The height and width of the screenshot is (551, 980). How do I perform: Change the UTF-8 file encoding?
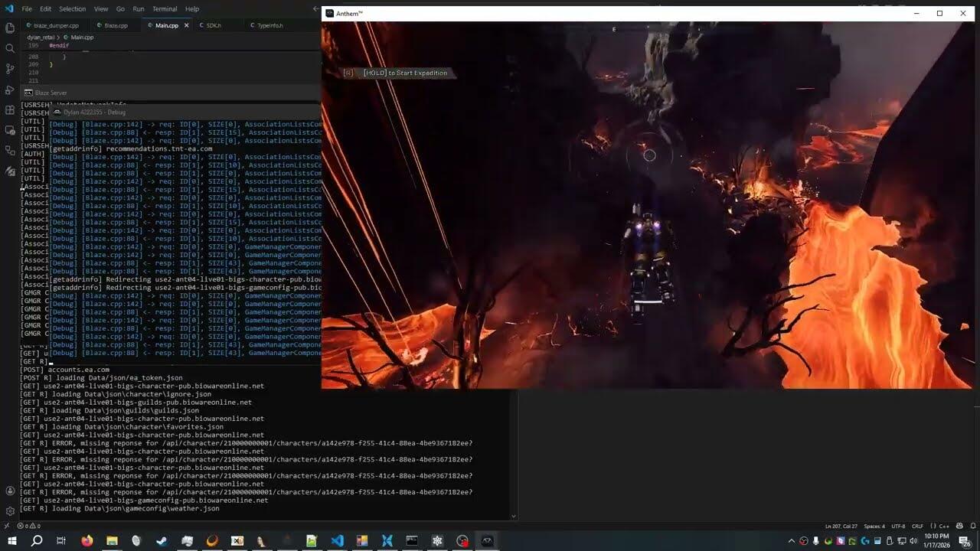(898, 527)
